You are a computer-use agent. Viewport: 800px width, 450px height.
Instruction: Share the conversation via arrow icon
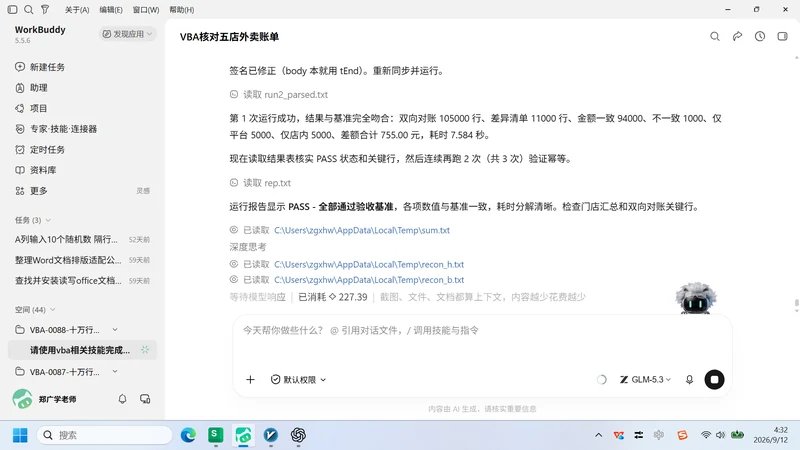(737, 36)
